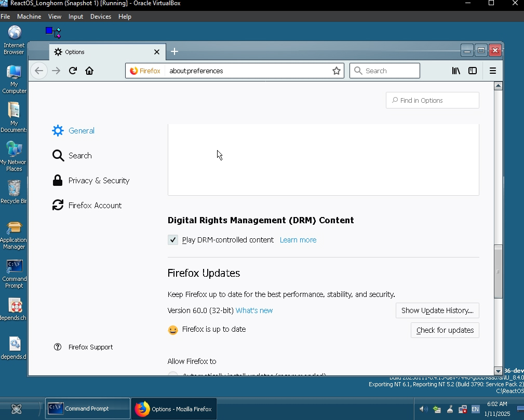524x420 pixels.
Task: Close the Options tab
Action: click(x=157, y=52)
